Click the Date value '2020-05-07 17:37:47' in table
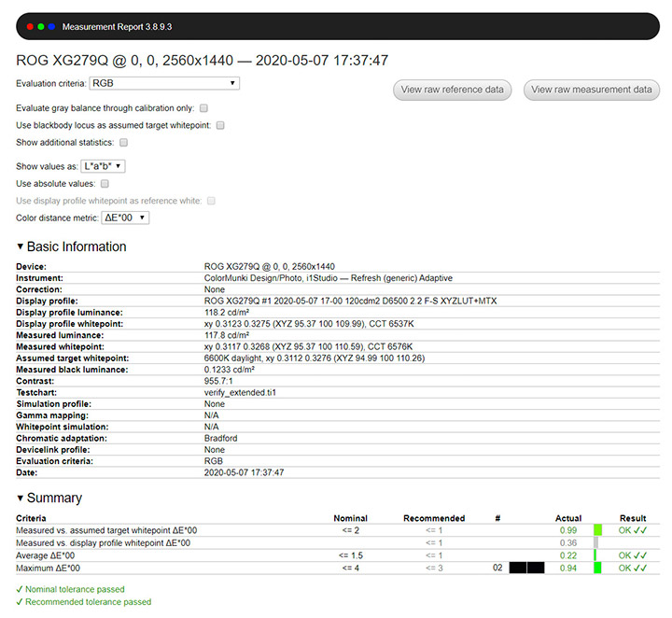Image resolution: width=672 pixels, height=618 pixels. [x=244, y=472]
